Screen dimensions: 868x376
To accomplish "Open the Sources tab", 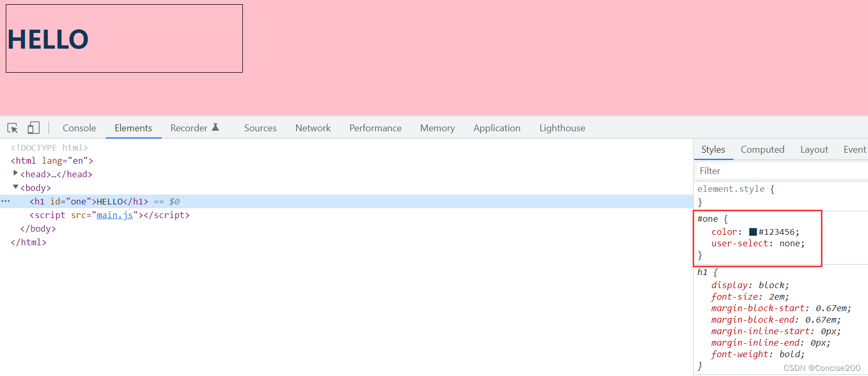I will click(x=260, y=128).
